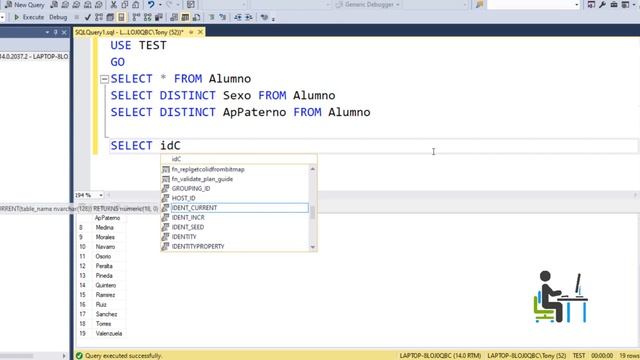This screenshot has height=360, width=640.
Task: Select row number 14 Quintero
Action: (x=82, y=285)
